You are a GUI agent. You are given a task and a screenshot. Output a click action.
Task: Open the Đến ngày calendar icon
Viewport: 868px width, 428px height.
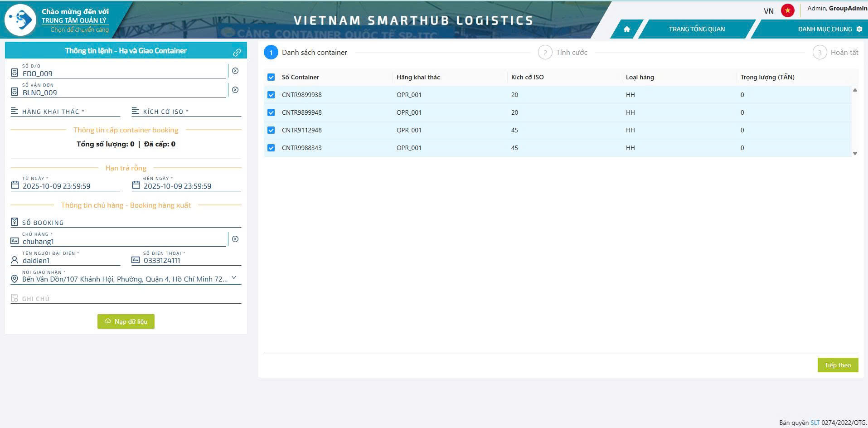[x=136, y=185]
